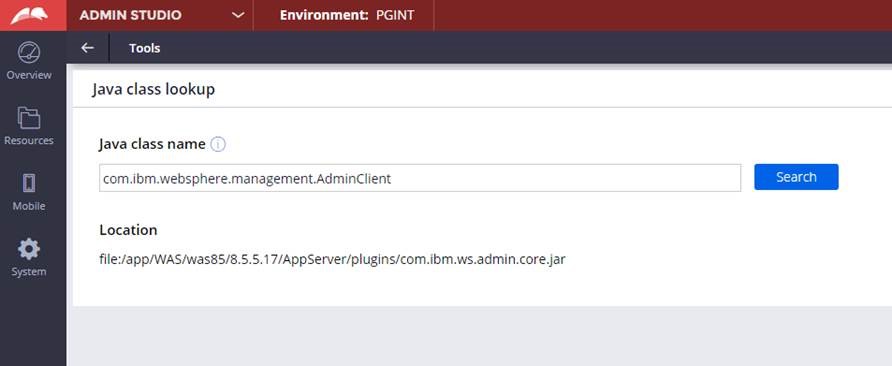This screenshot has height=366, width=892.
Task: Click the Mobile sidebar label
Action: click(29, 206)
